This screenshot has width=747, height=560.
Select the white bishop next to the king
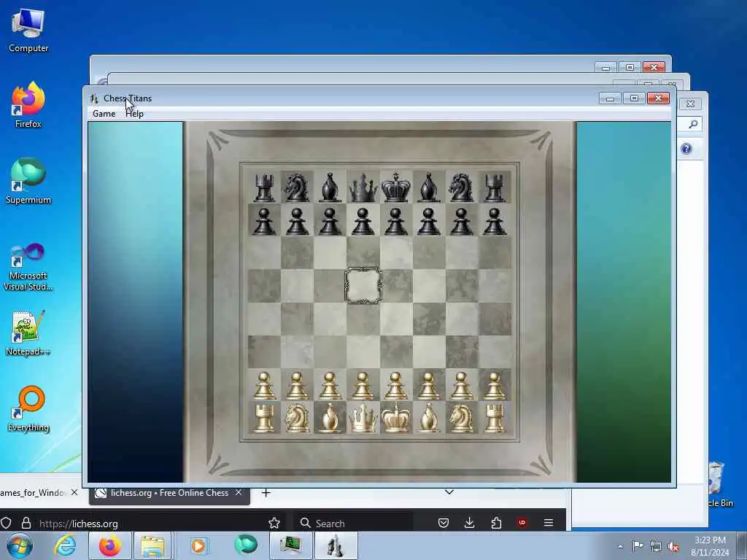429,418
